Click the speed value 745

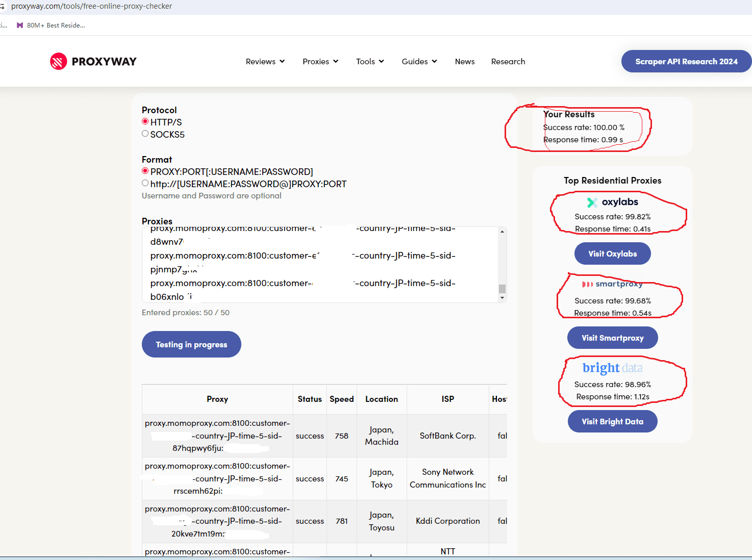(342, 478)
